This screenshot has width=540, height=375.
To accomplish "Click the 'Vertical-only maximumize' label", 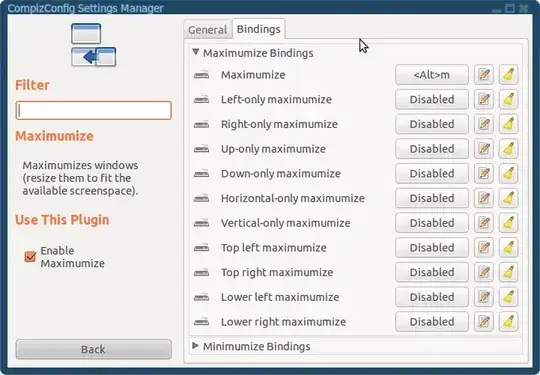I will pyautogui.click(x=286, y=223).
